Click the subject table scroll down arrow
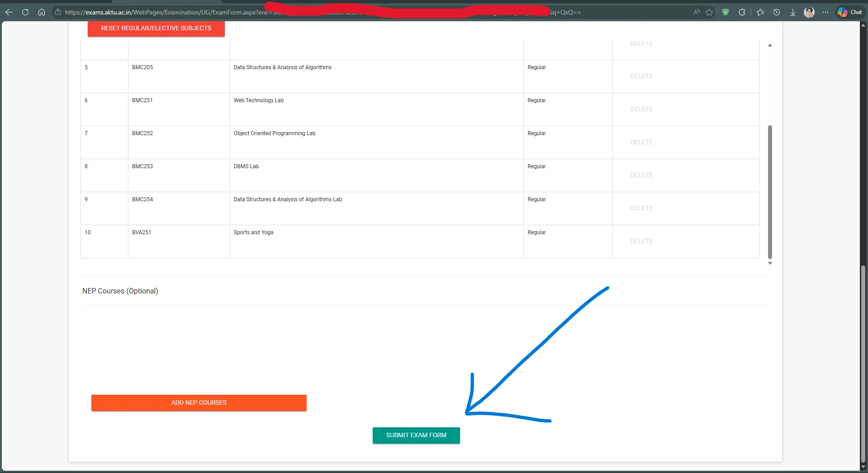Viewport: 868px width, 473px height. point(770,263)
